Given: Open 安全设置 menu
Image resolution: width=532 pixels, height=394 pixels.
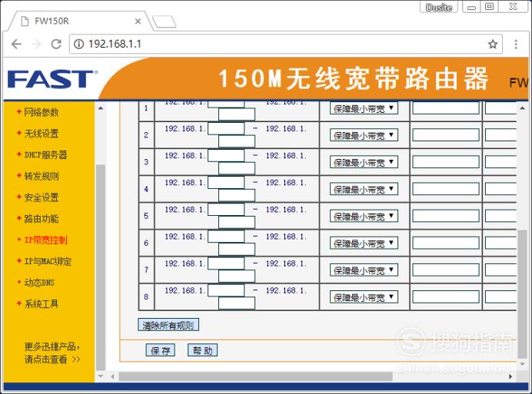Looking at the screenshot, I should tap(41, 197).
